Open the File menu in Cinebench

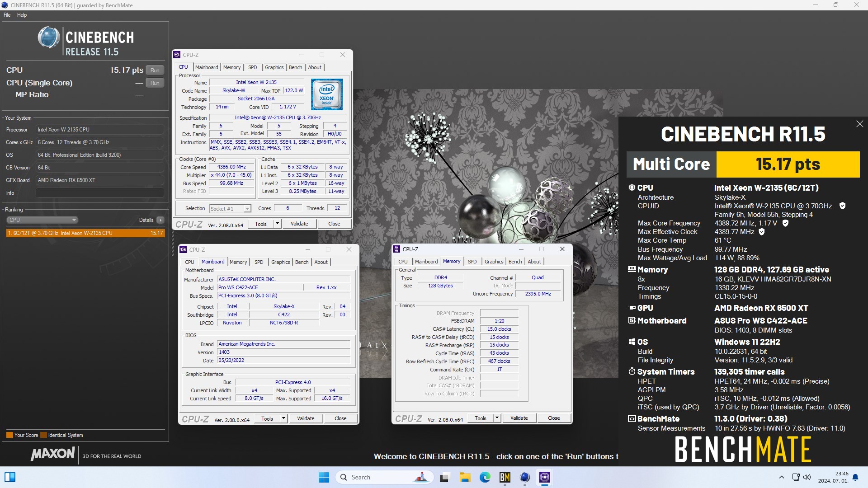click(x=7, y=15)
